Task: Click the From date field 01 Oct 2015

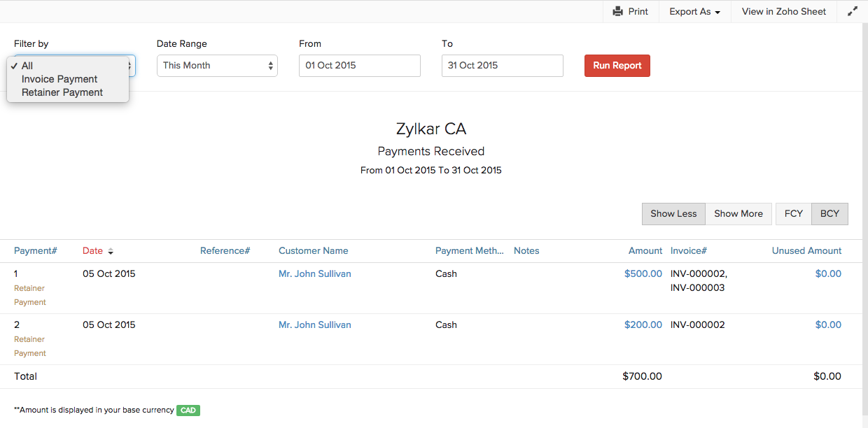Action: (360, 66)
